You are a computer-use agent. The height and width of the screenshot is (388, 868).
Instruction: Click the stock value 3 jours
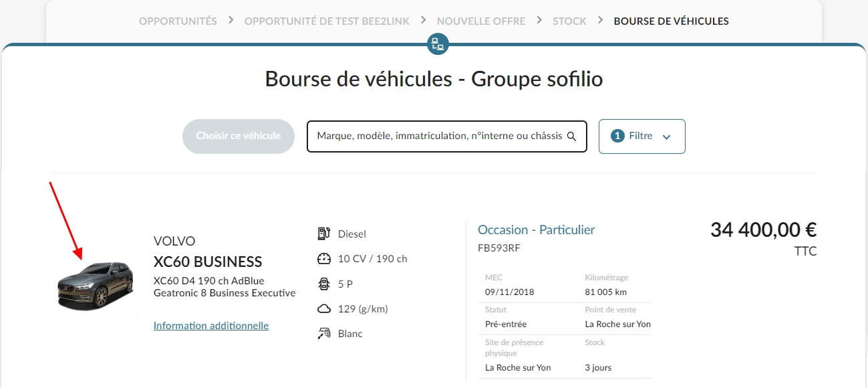(x=598, y=368)
